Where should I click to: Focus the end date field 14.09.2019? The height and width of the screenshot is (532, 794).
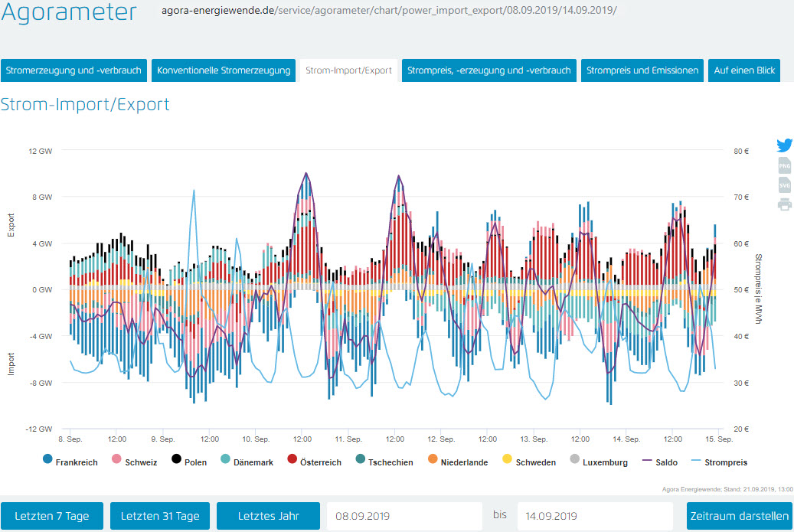pyautogui.click(x=595, y=516)
